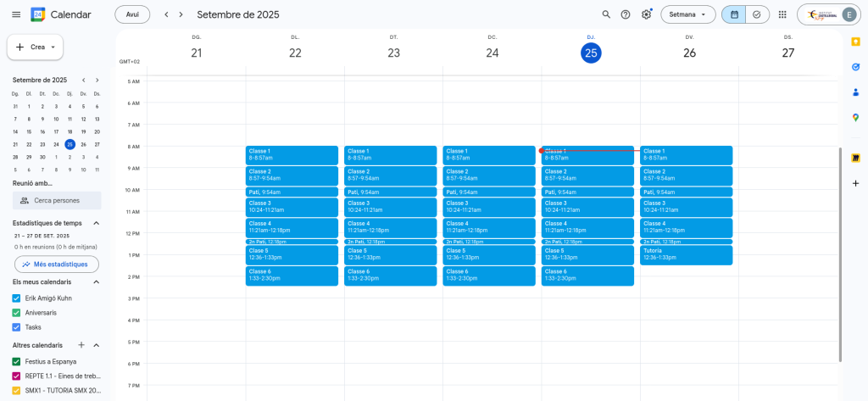This screenshot has height=401, width=868.
Task: Switch to the Tasks view tab
Action: pyautogui.click(x=756, y=14)
